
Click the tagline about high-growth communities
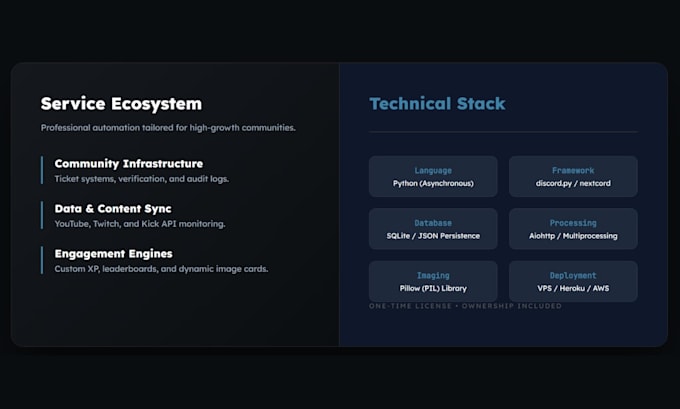tap(168, 128)
